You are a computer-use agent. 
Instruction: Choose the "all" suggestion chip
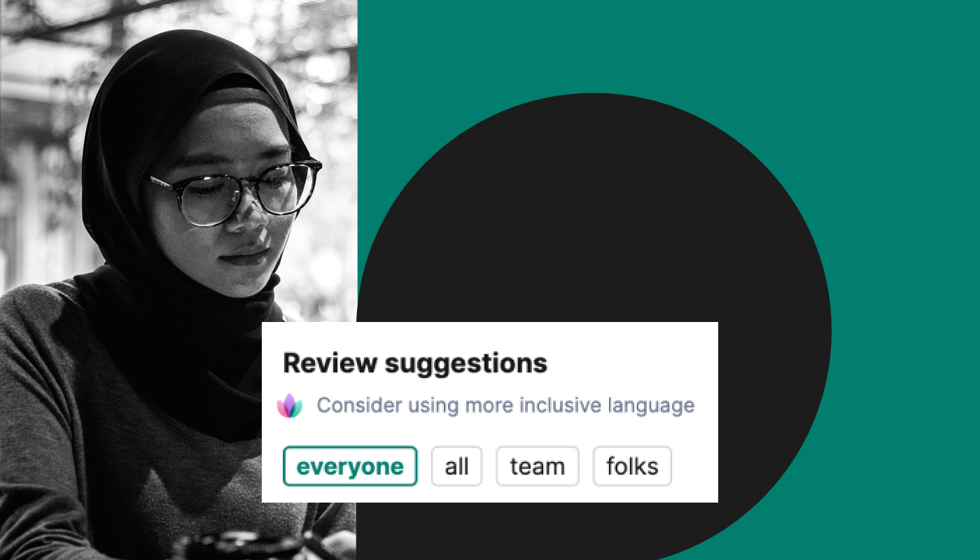(456, 466)
